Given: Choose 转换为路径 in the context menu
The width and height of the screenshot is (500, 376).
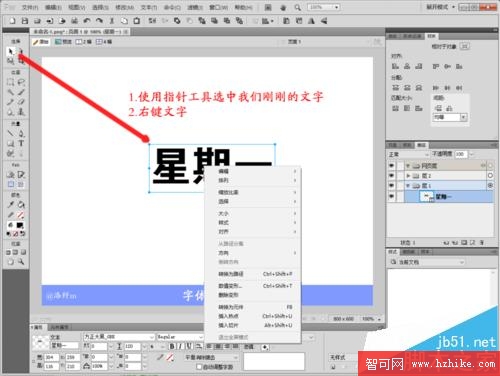Looking at the screenshot, I should (231, 274).
